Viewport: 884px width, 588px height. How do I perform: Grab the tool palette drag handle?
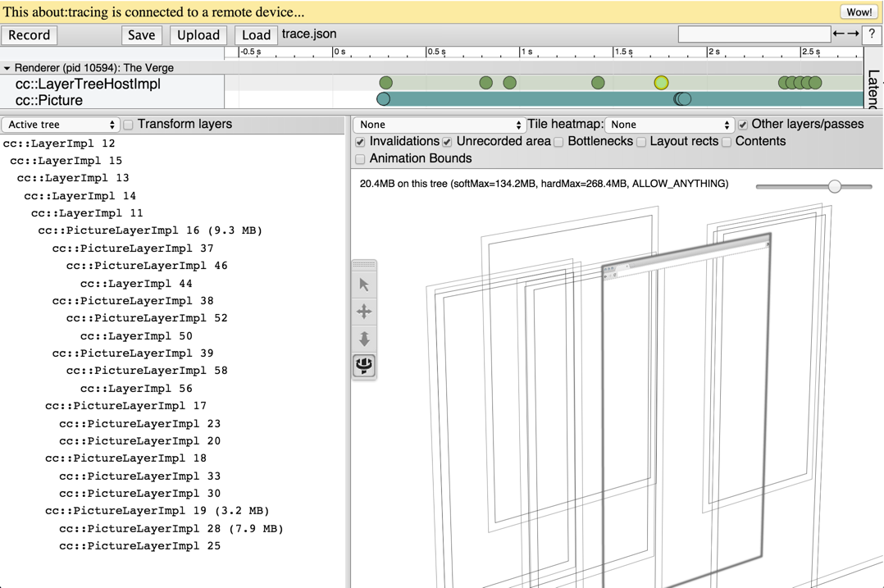[x=364, y=265]
